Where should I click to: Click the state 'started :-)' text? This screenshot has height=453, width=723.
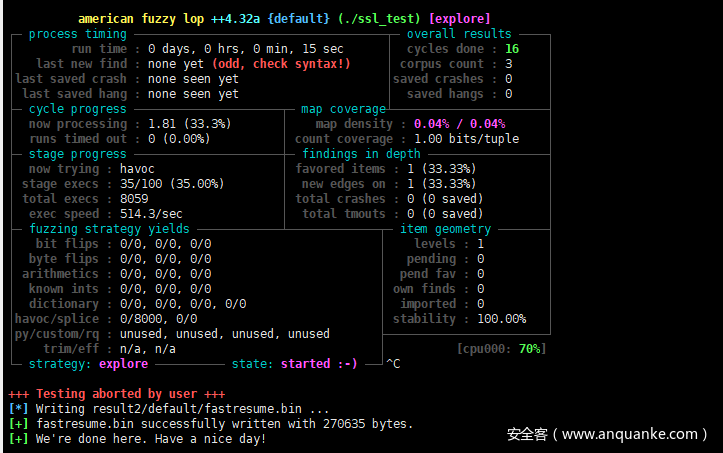point(318,364)
